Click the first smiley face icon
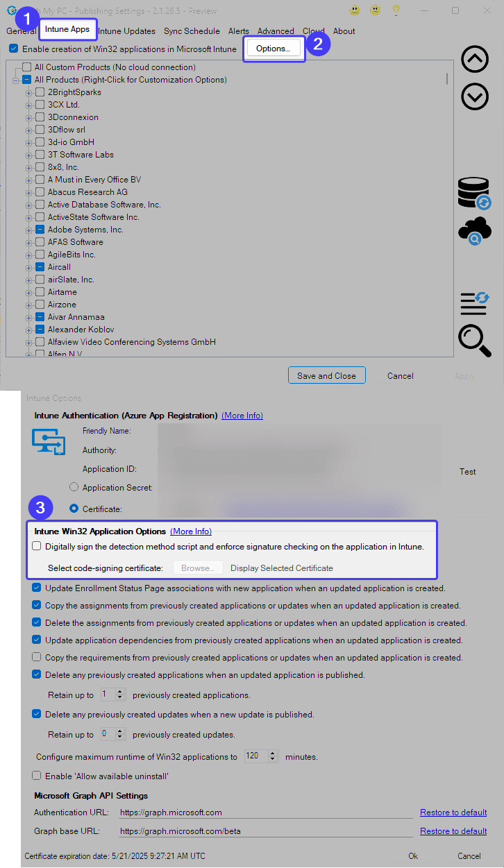Screen dimensions: 504x868 tap(355, 10)
